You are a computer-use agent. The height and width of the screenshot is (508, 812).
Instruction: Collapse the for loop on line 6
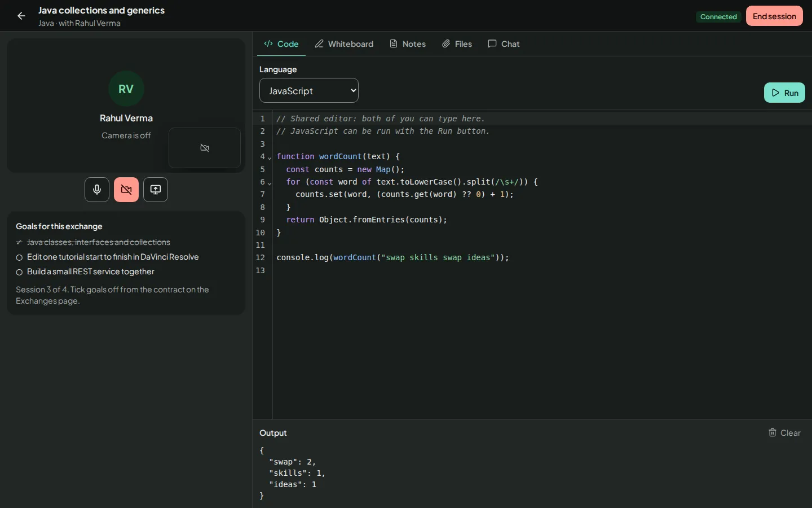(270, 183)
